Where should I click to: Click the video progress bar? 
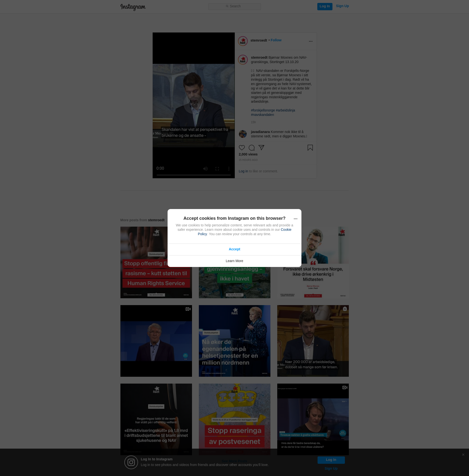coord(193,175)
